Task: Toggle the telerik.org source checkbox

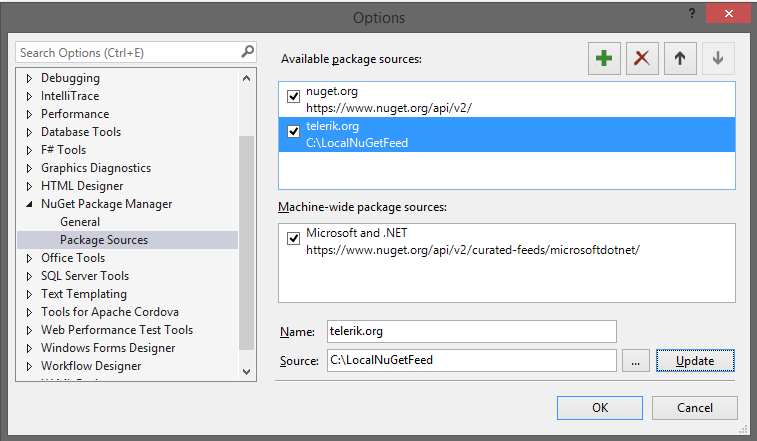Action: (294, 131)
